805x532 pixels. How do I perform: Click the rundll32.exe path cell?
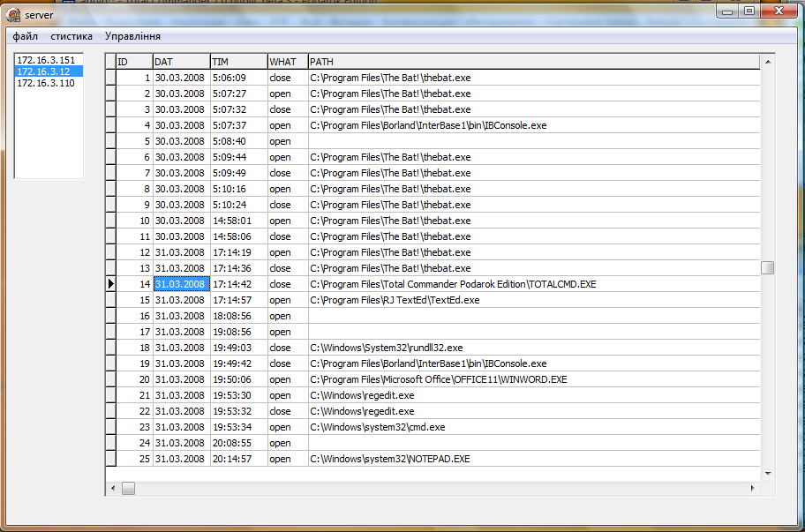534,348
